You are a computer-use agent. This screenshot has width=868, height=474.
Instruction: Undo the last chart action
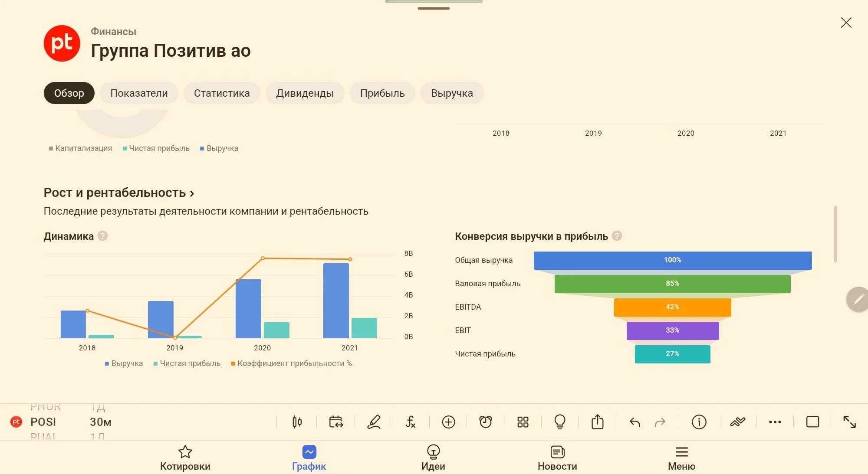pos(635,422)
